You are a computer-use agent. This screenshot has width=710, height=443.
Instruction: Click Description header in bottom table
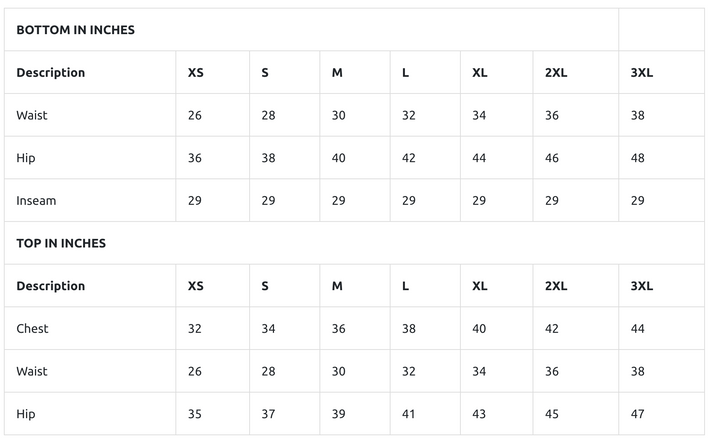click(x=51, y=73)
